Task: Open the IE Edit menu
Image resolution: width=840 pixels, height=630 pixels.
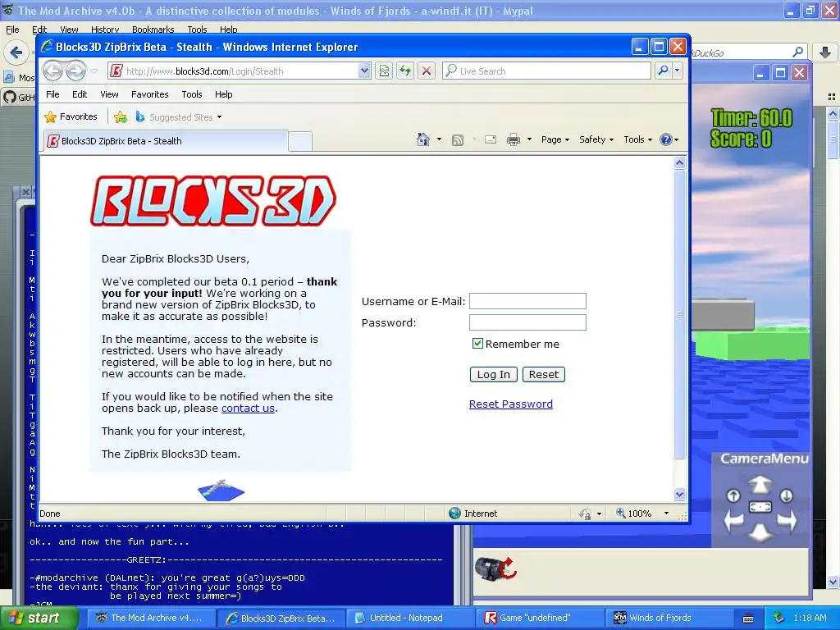Action: pyautogui.click(x=80, y=94)
